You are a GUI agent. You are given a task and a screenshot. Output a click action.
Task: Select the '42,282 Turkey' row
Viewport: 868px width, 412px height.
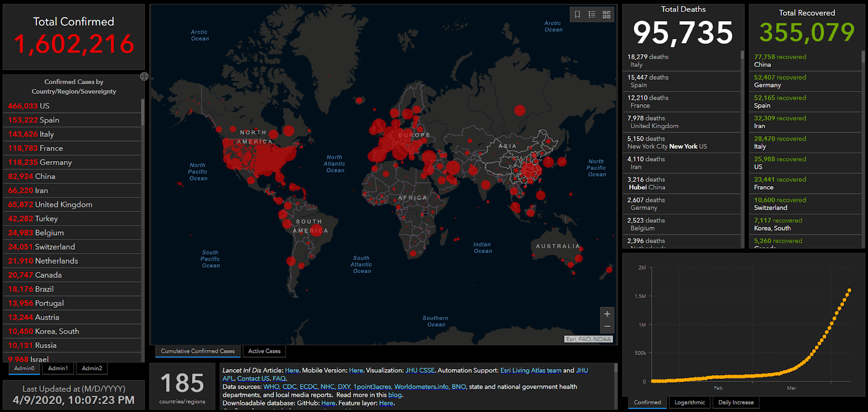pyautogui.click(x=73, y=219)
